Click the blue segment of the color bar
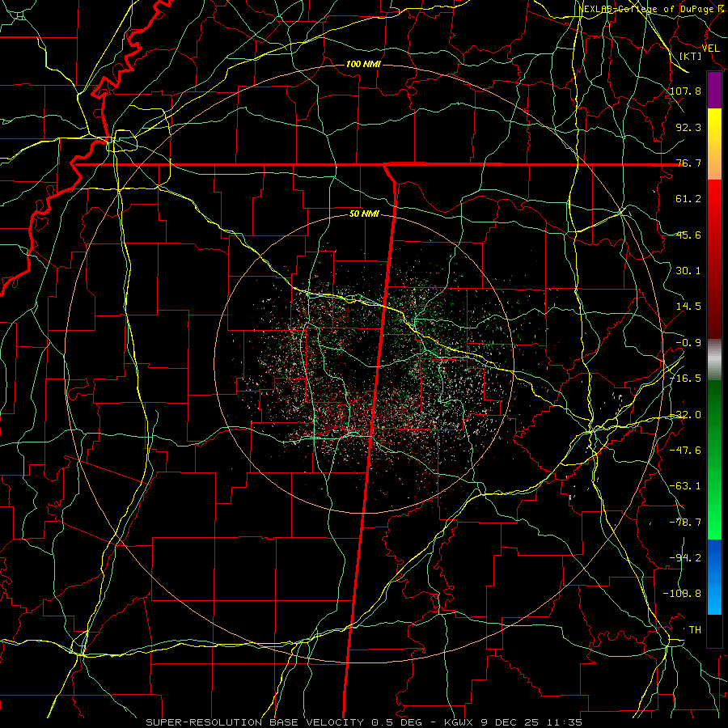The width and height of the screenshot is (728, 728). pos(714,577)
